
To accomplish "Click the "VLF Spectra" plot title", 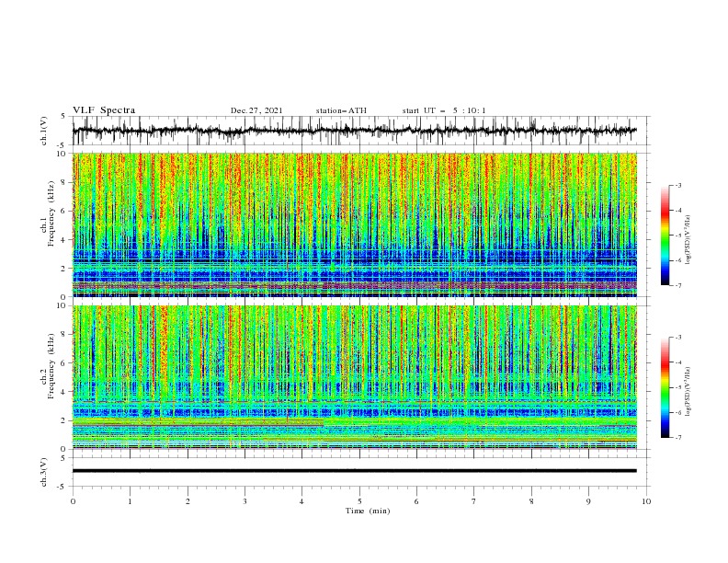I will pyautogui.click(x=104, y=110).
